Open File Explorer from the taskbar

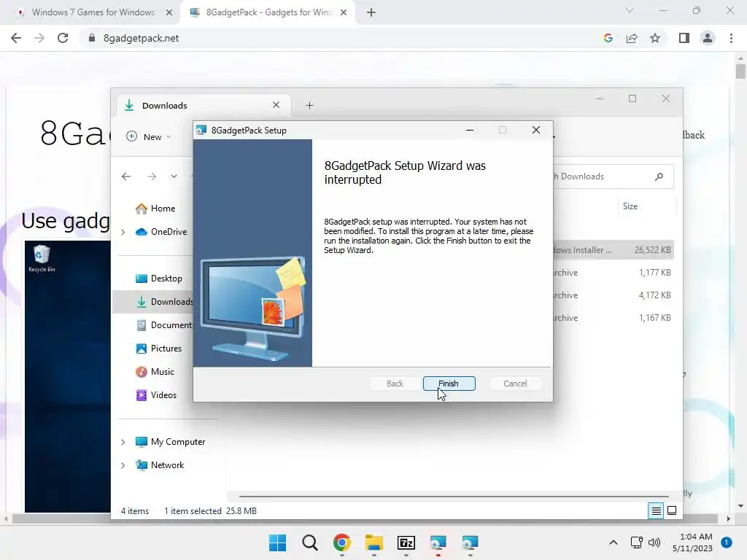374,542
